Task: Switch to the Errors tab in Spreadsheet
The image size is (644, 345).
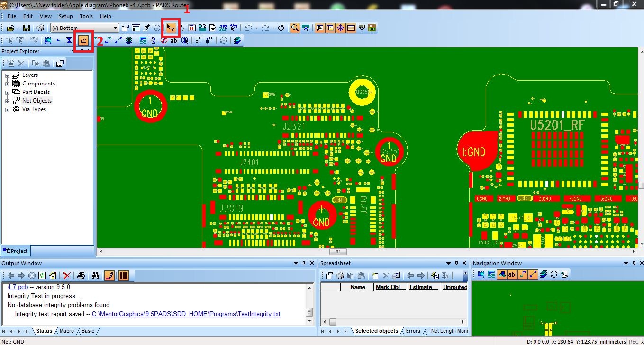Action: [413, 331]
